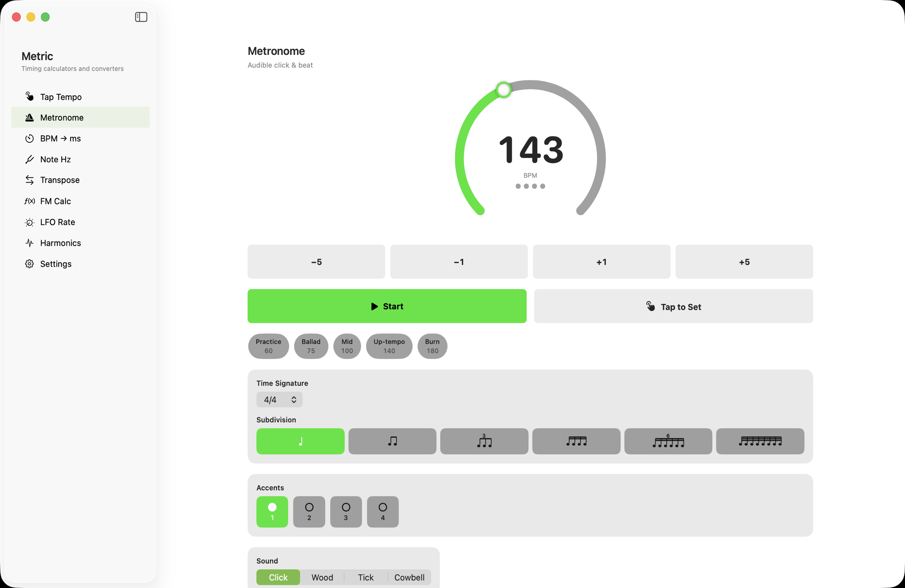Open Harmonics page
The width and height of the screenshot is (905, 588).
[x=81, y=243]
